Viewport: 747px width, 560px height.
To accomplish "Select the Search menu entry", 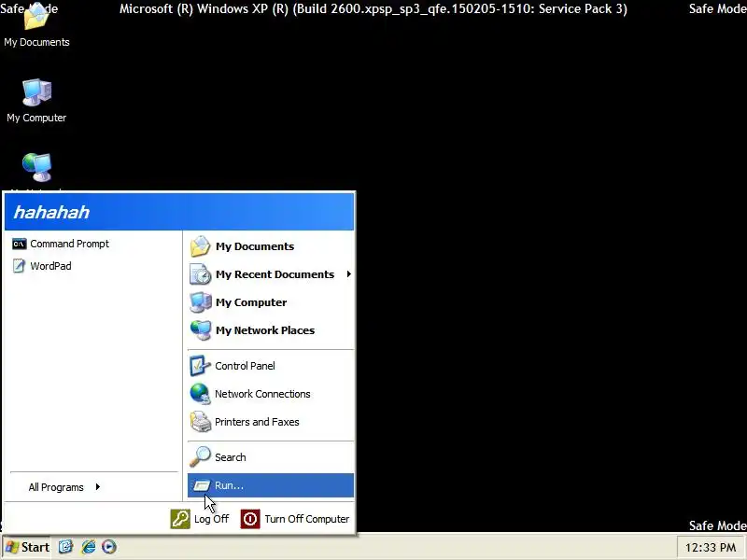I will pyautogui.click(x=271, y=457).
